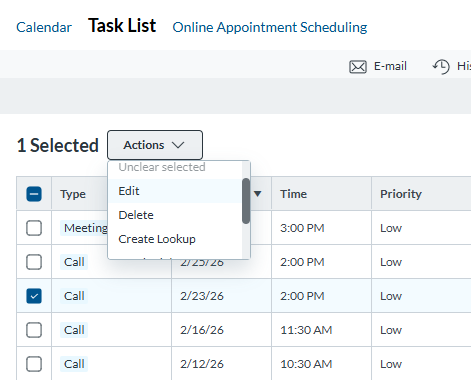Click the Actions menu scrollbar thumb

pyautogui.click(x=246, y=201)
